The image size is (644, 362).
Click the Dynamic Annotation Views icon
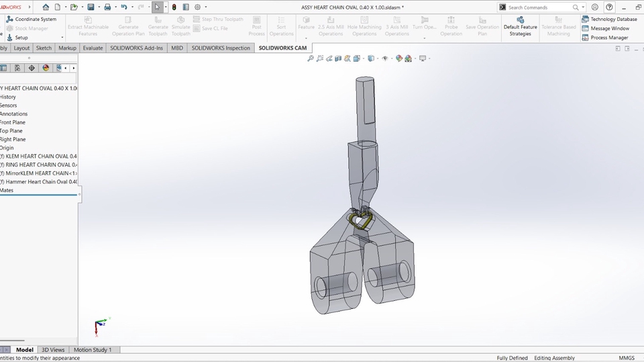(347, 58)
